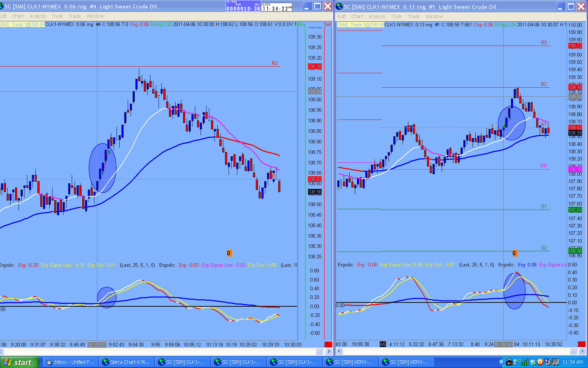The height and width of the screenshot is (368, 588).
Task: Click the gray monitor tray icon
Action: pos(555,362)
